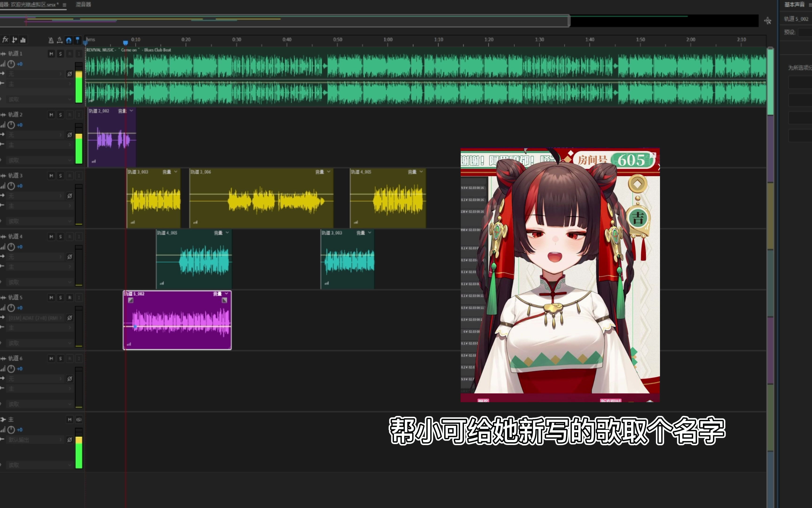Open the 读取 automation dropdown on 轨道 1
Viewport: 812px width, 508px height.
coord(40,99)
